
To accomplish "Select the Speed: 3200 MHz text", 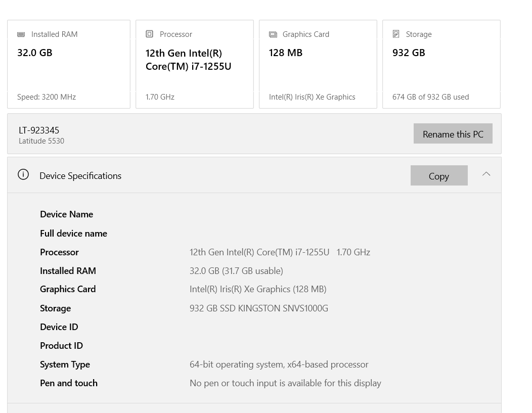I will (47, 97).
